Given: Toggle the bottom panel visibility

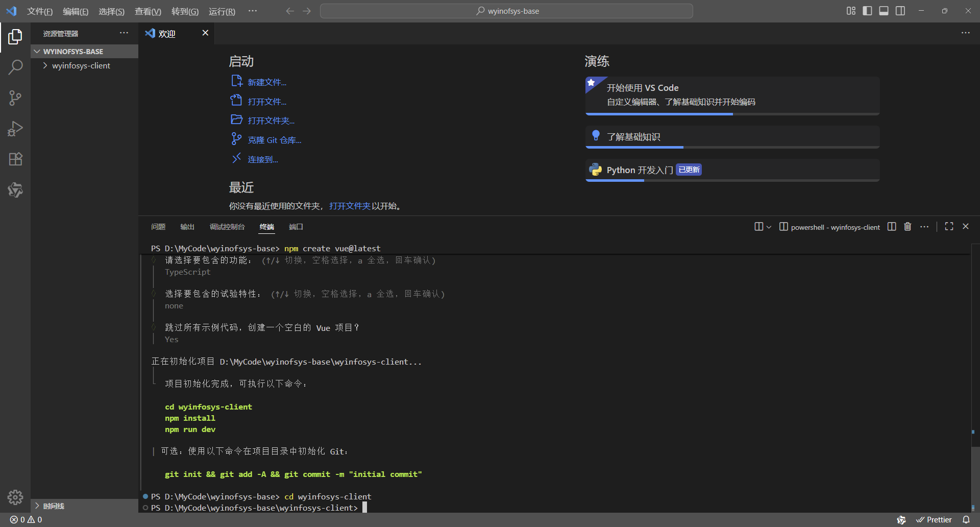Looking at the screenshot, I should [884, 10].
